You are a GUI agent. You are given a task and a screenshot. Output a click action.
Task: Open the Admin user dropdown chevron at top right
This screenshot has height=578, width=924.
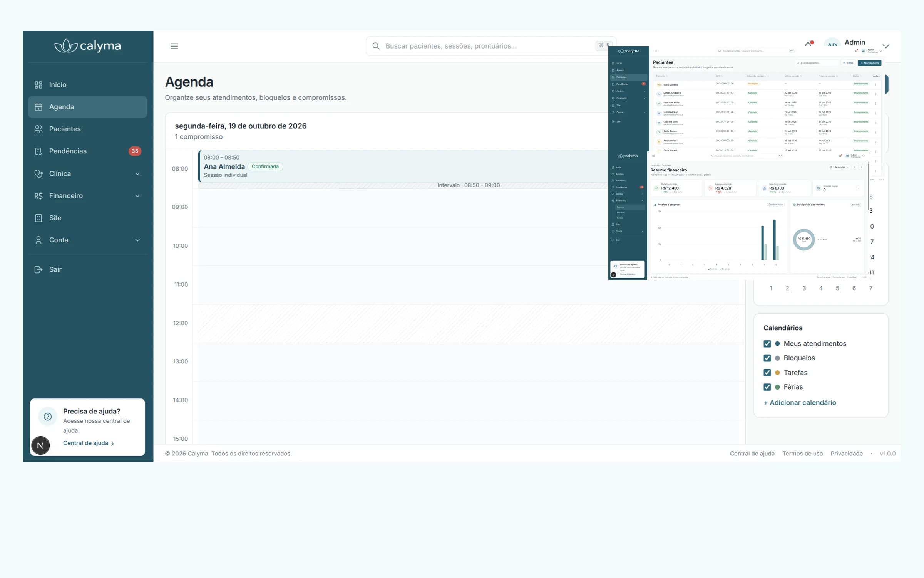click(x=886, y=46)
